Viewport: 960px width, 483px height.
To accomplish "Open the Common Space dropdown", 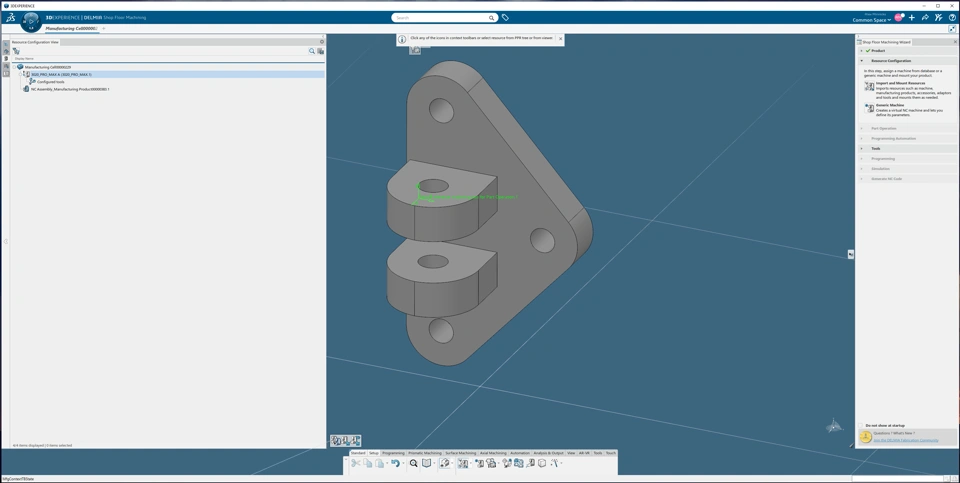I will coord(871,20).
